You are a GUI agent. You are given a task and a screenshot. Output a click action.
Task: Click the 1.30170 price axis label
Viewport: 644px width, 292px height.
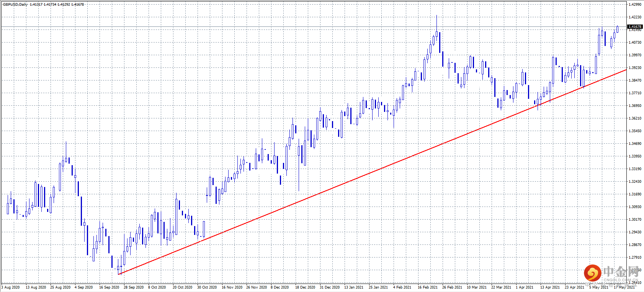pyautogui.click(x=635, y=220)
